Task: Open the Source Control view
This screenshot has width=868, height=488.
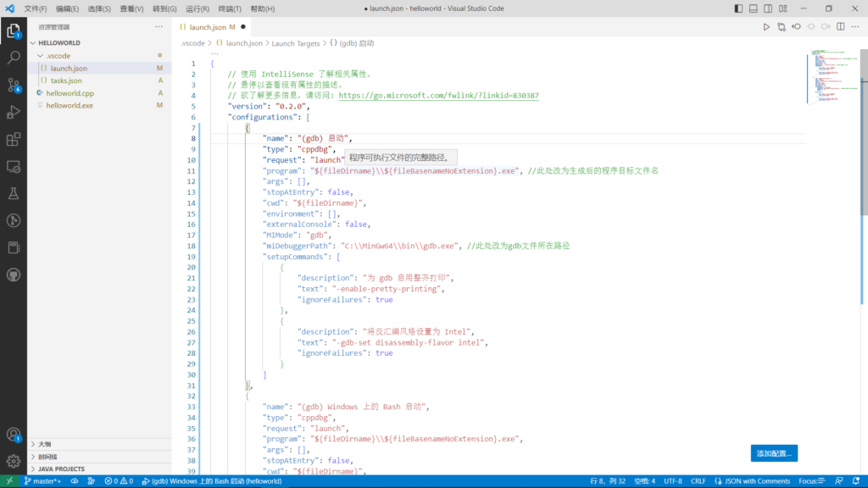Action: tap(14, 85)
